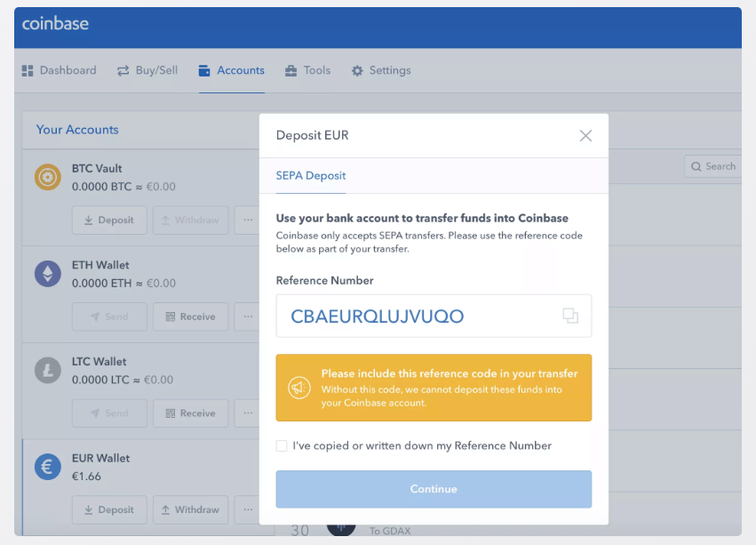Image resolution: width=756 pixels, height=545 pixels.
Task: Close the Deposit EUR dialog
Action: tap(585, 136)
